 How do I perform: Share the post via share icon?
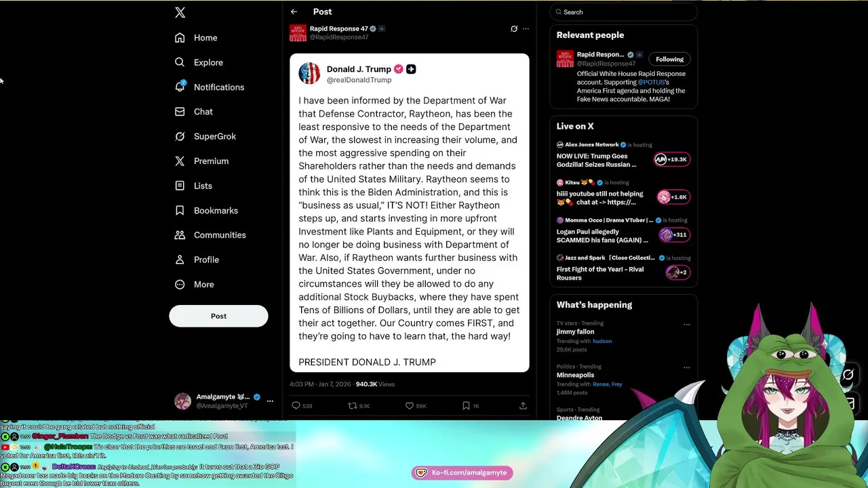[523, 405]
